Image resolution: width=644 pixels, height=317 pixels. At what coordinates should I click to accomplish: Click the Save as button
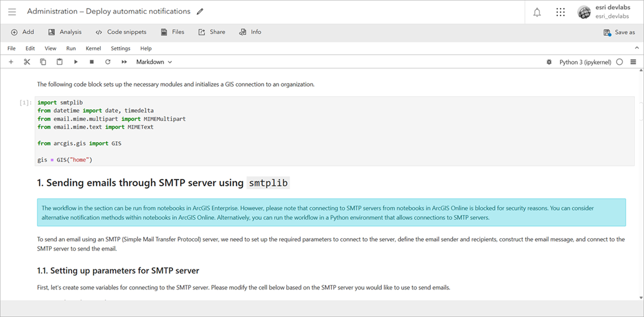[620, 32]
